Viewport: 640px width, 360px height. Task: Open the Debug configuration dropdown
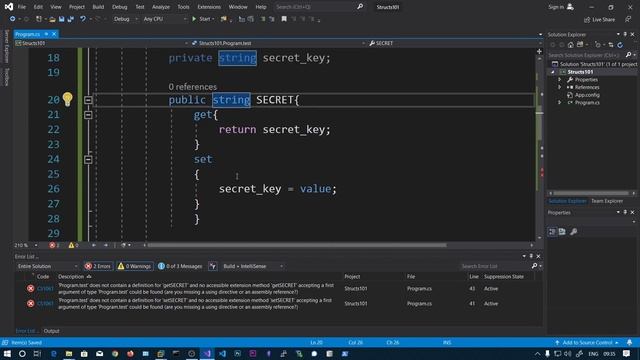click(125, 19)
